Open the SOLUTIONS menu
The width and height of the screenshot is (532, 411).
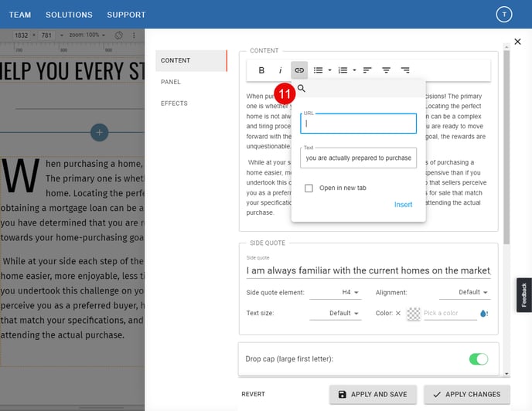coord(69,15)
